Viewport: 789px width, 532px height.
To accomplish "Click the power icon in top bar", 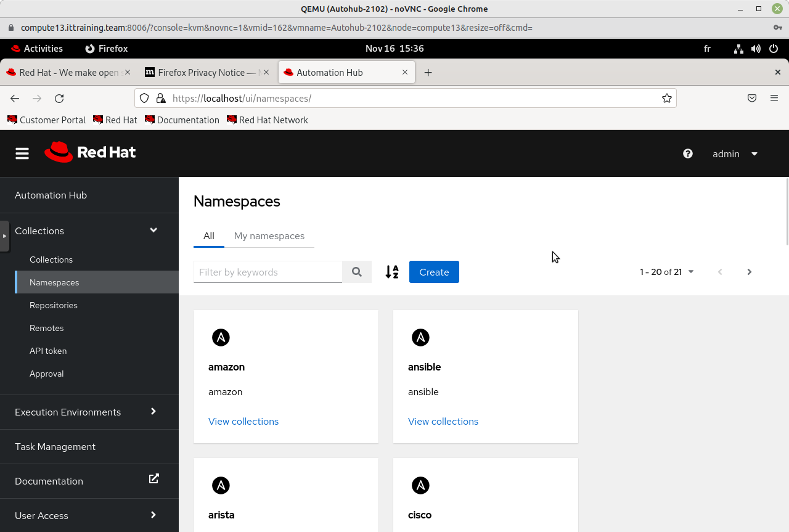I will click(774, 49).
